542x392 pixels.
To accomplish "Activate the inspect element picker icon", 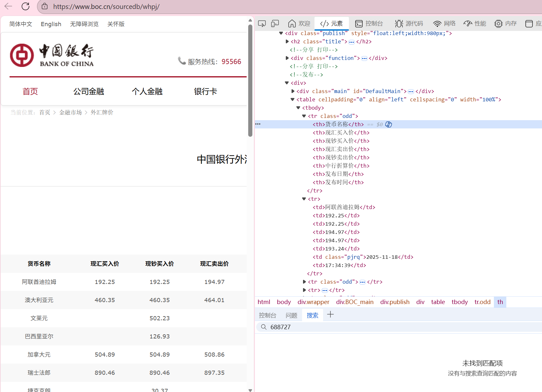I will (x=262, y=24).
